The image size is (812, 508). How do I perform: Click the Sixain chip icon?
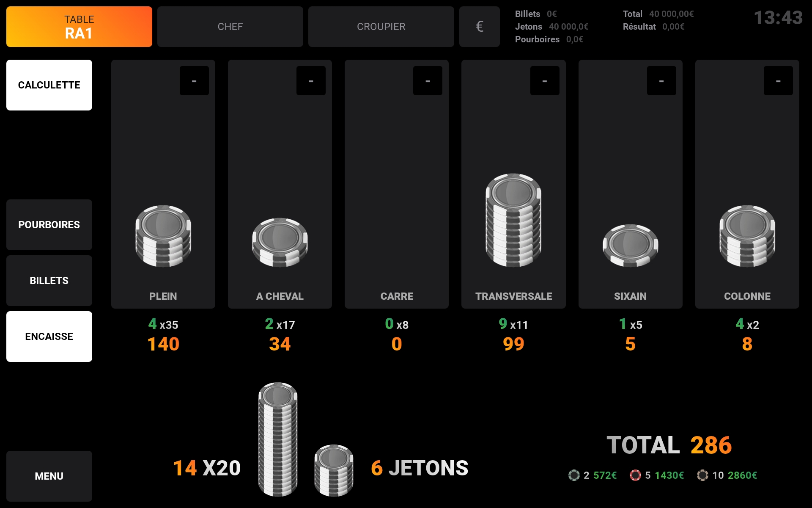coord(630,246)
